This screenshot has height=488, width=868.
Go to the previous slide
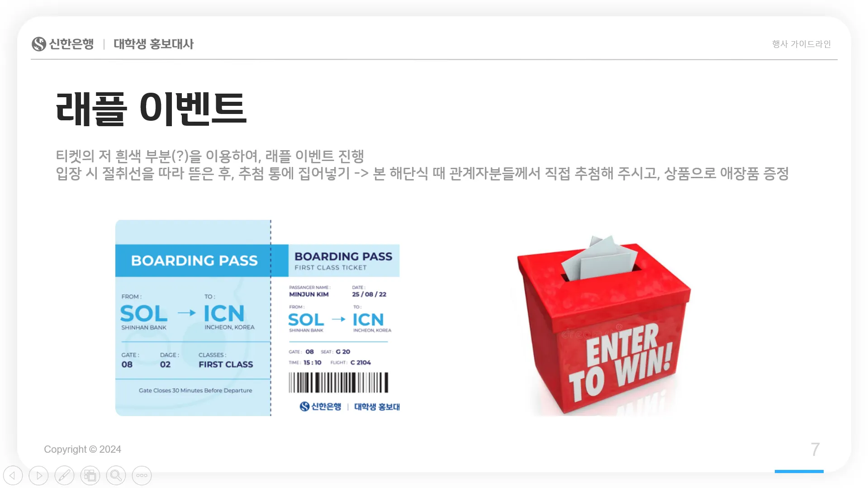(x=13, y=475)
